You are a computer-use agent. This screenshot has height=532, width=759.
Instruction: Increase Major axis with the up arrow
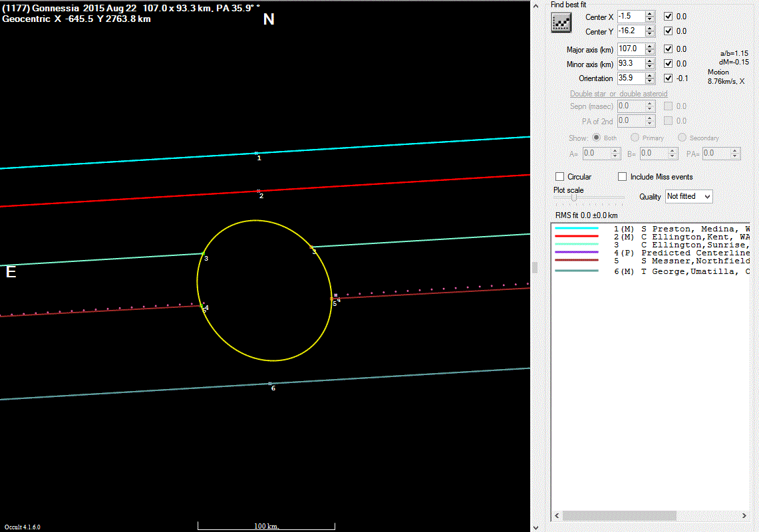(650, 46)
